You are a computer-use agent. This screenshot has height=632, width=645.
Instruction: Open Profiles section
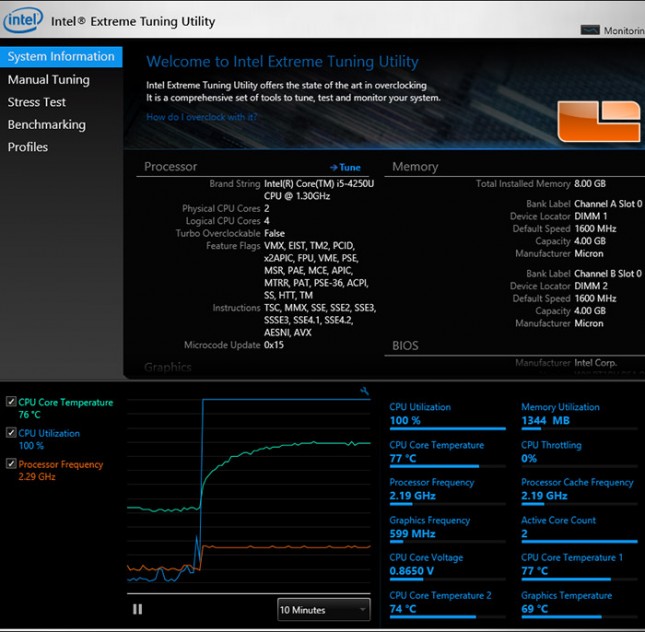28,147
